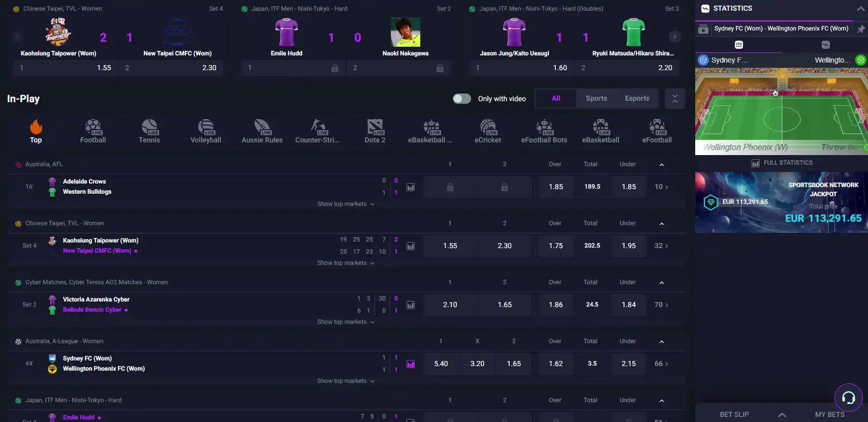Image resolution: width=868 pixels, height=422 pixels.
Task: Toggle statistics for Sydney FC match
Action: [x=411, y=364]
